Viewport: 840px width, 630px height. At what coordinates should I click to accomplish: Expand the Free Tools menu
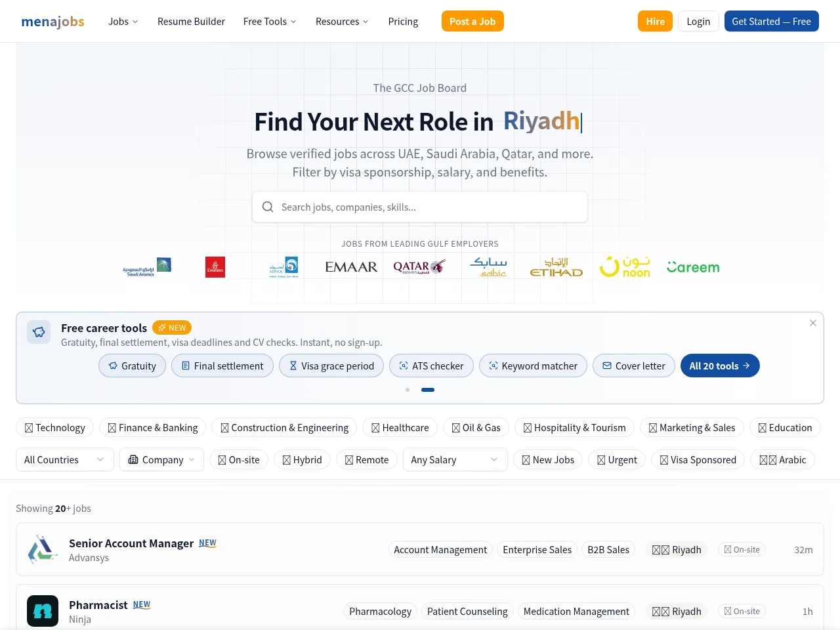(270, 22)
